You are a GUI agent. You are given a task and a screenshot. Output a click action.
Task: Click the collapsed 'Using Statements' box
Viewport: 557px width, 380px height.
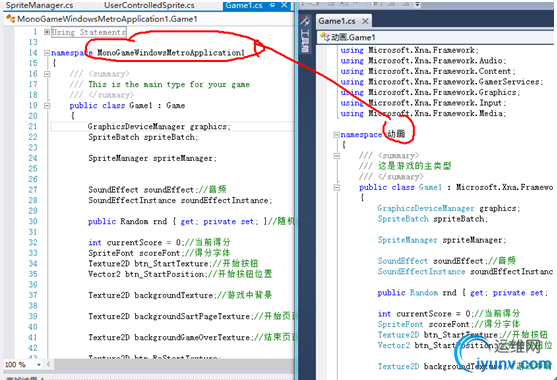click(x=89, y=32)
